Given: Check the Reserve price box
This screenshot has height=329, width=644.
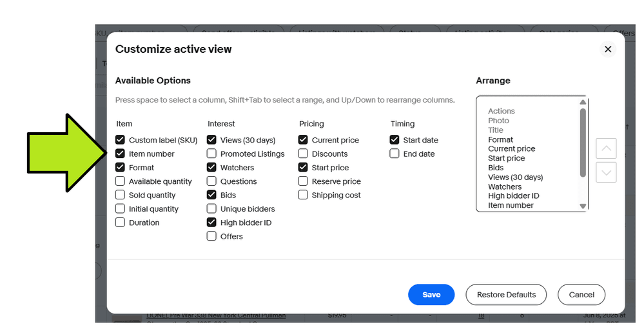Looking at the screenshot, I should pyautogui.click(x=303, y=181).
